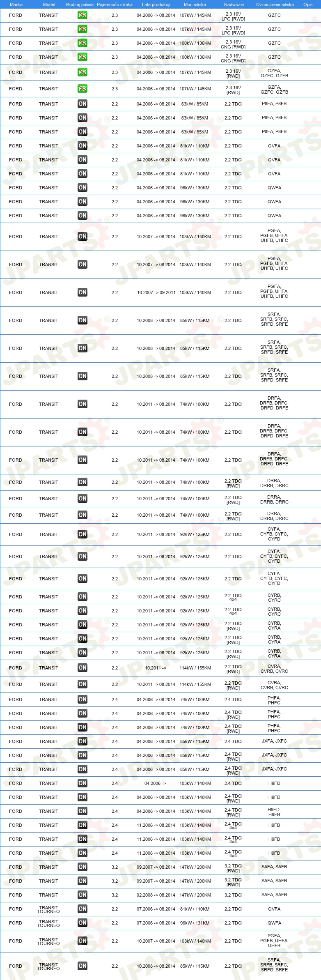This screenshot has width=321, height=980.
Task: Click ON icon in the open-ended '04.2006 ->' 2.4 row
Action: pyautogui.click(x=83, y=783)
